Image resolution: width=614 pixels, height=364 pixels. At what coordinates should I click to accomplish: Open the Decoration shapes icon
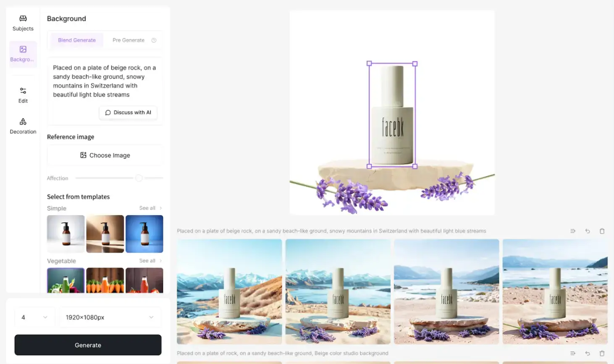click(23, 122)
